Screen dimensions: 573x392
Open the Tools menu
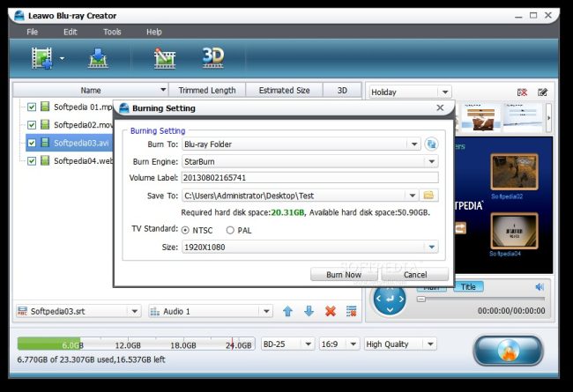pos(112,32)
